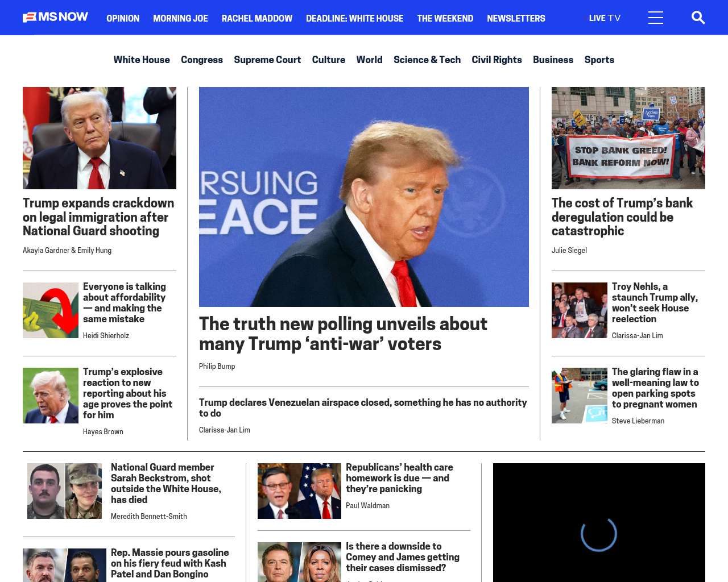Open National Guard members photo thumbnail
This screenshot has width=728, height=582.
(64, 491)
